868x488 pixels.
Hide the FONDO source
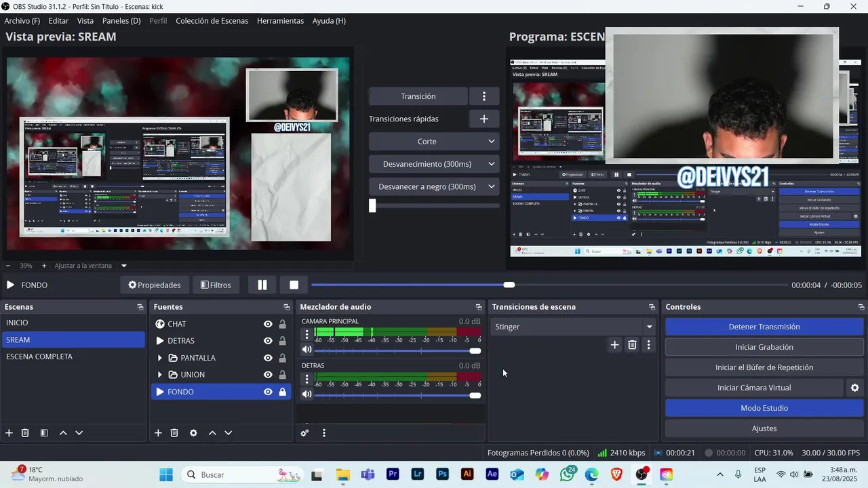coord(269,392)
